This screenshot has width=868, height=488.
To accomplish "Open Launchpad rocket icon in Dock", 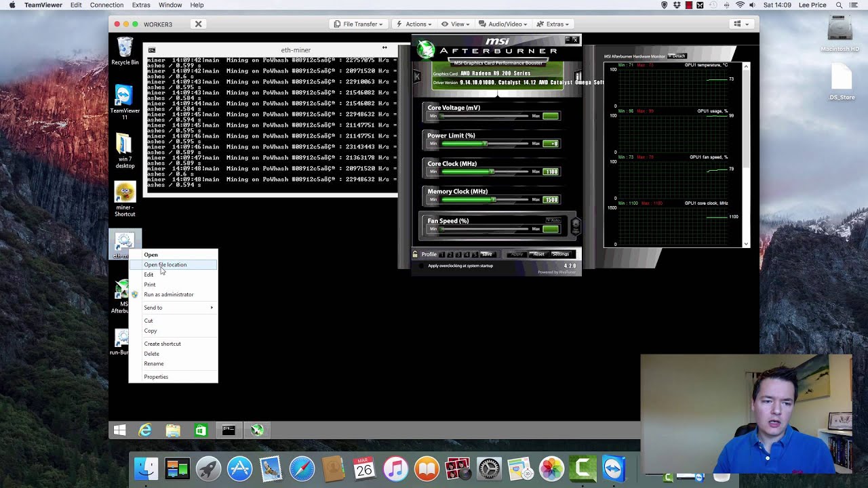I will click(x=208, y=469).
